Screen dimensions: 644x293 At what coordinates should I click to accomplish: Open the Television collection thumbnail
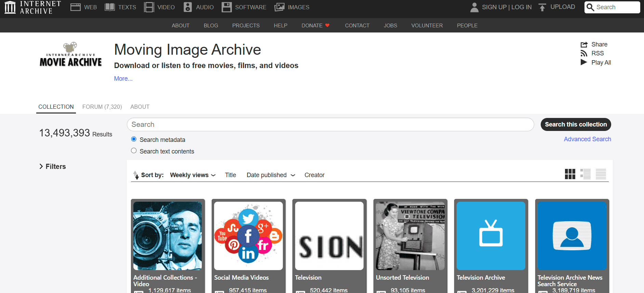tap(329, 236)
